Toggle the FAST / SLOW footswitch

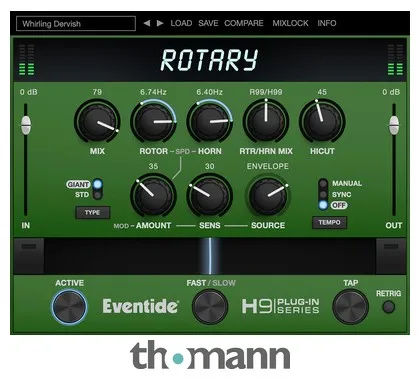tap(210, 307)
